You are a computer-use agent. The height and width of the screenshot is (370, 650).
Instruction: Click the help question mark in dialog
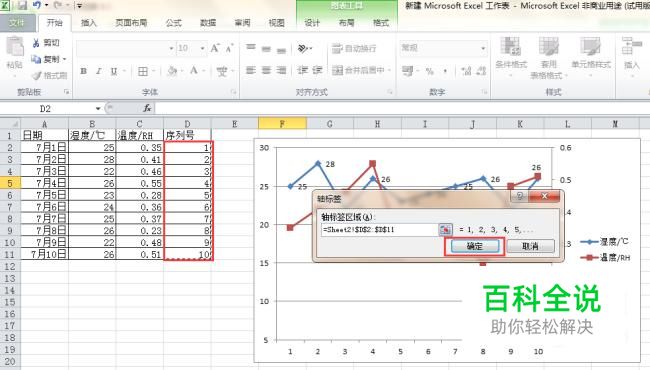tap(520, 196)
